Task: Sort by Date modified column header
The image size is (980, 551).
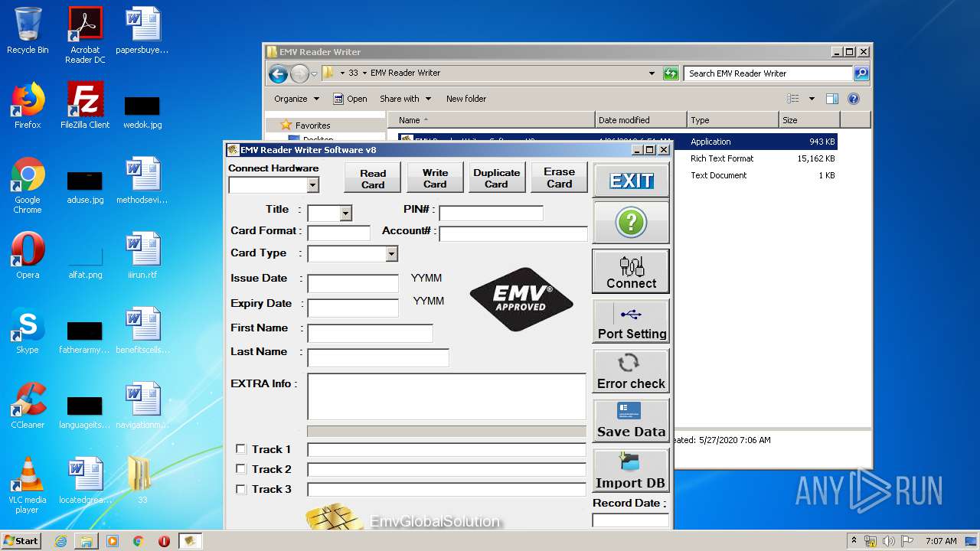Action: click(x=640, y=120)
